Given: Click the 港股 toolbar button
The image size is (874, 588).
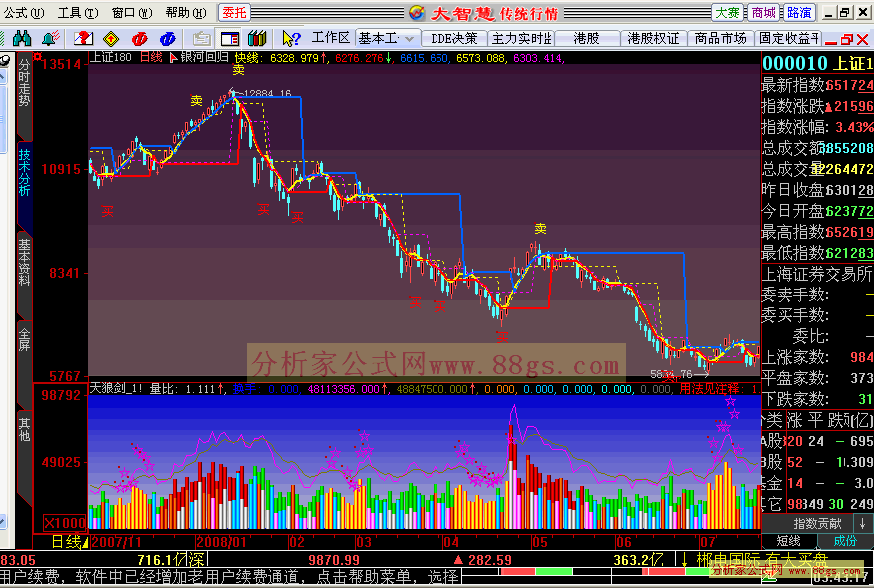Looking at the screenshot, I should tap(587, 38).
